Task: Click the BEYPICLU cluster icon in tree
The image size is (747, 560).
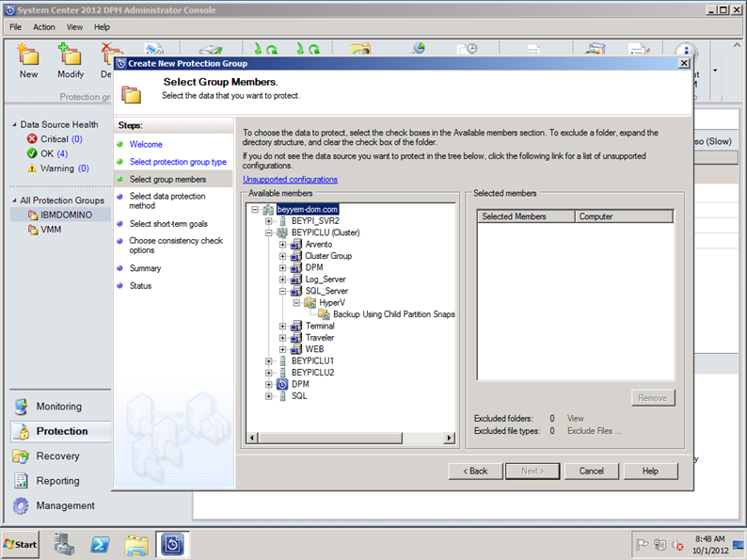Action: coord(282,232)
